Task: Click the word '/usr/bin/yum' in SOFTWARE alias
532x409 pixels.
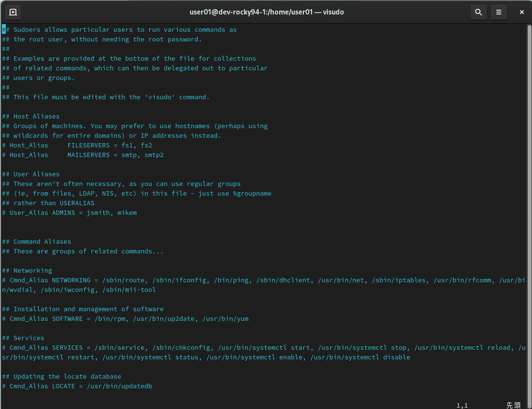Action: (224, 318)
